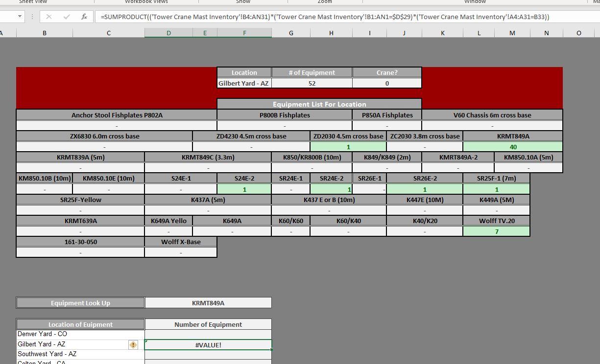The width and height of the screenshot is (600, 364).
Task: Click the Equipment Look Up header cell
Action: 80,302
